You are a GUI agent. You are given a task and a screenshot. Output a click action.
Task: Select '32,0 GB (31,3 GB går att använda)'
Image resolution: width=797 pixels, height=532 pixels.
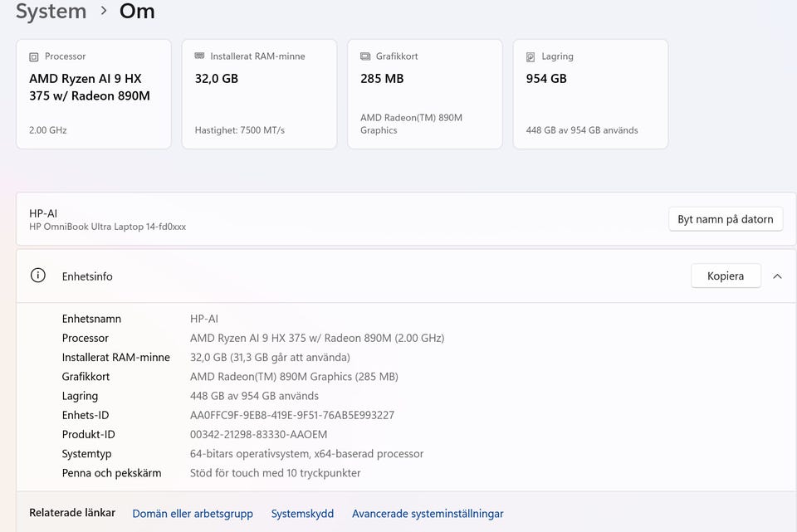270,357
